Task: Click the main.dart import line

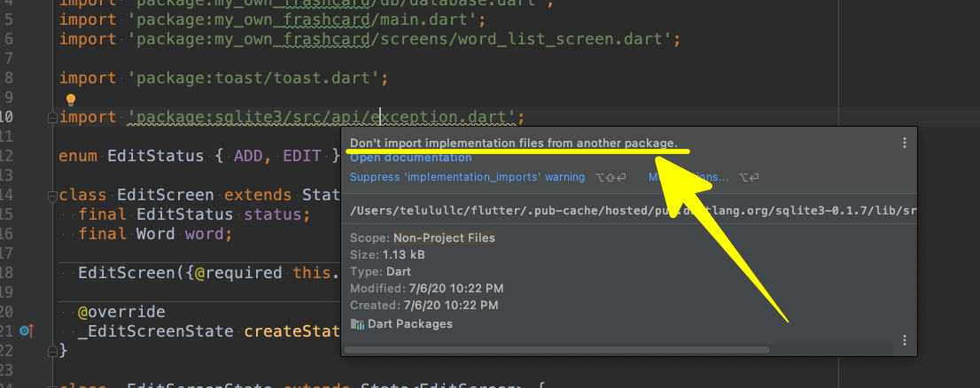Action: [x=272, y=20]
